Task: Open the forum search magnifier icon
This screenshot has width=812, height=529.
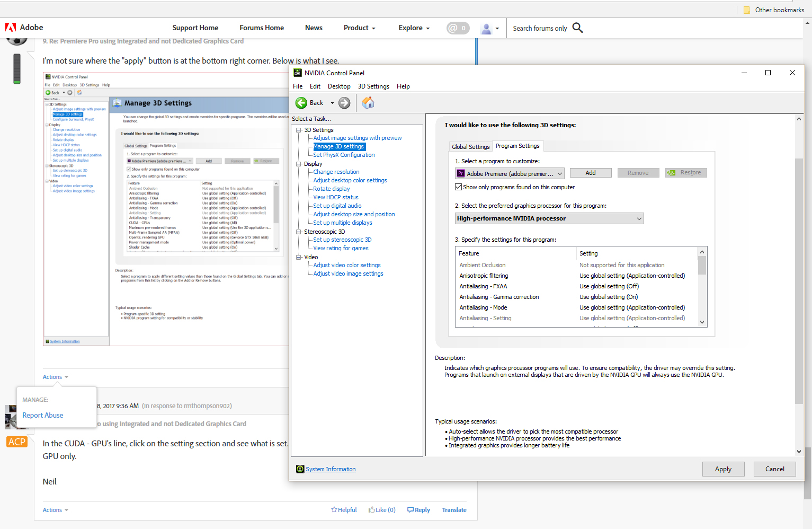Action: click(578, 28)
